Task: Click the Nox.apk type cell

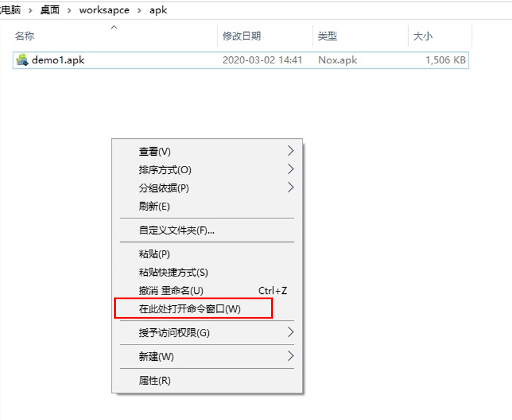Action: (x=338, y=60)
